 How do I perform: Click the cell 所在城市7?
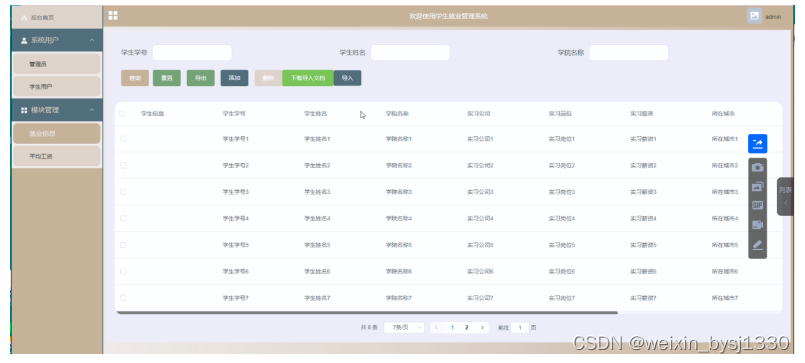724,298
